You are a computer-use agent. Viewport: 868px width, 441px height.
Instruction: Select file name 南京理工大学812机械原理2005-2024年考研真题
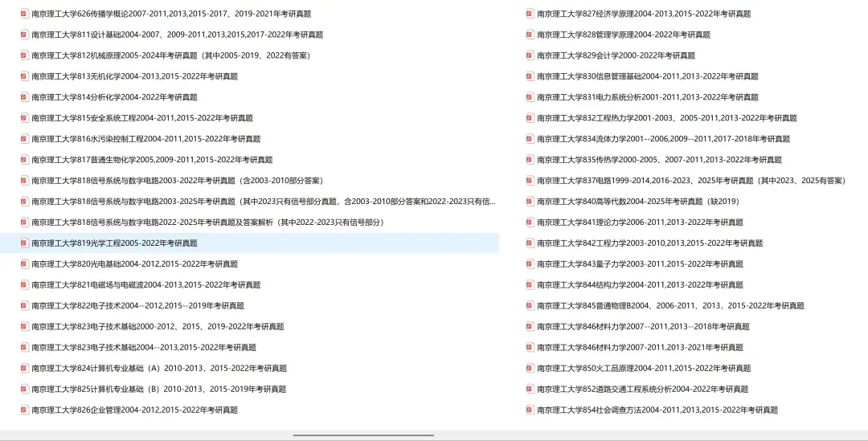point(171,55)
